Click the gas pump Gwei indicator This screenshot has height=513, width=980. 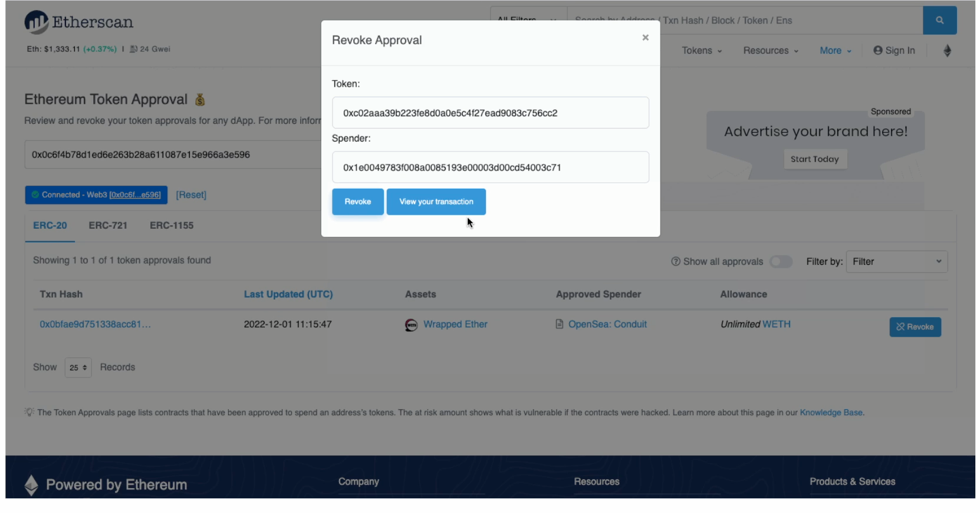coord(134,49)
